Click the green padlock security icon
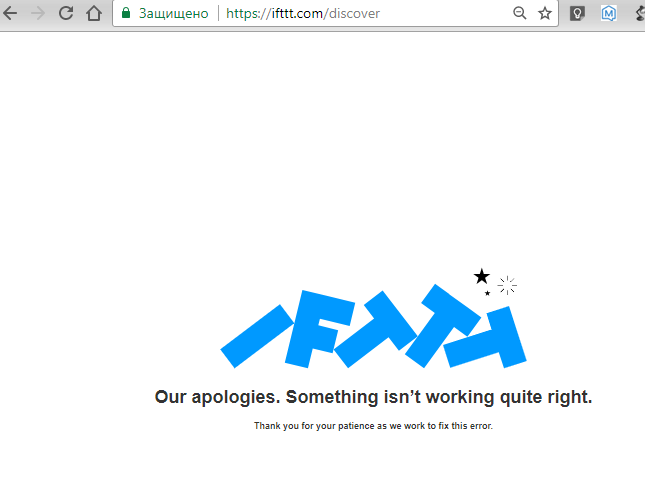Viewport: 645px width, 493px height. [126, 13]
